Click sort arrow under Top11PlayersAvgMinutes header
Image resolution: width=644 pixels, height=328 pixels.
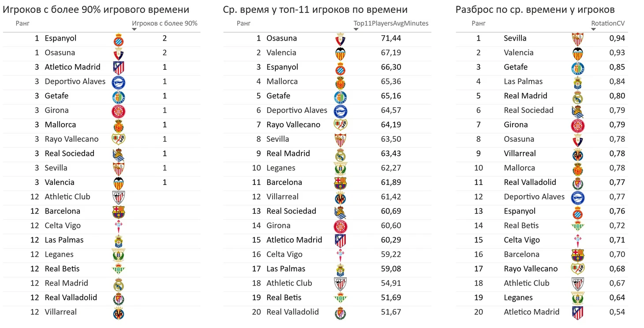[x=356, y=30]
